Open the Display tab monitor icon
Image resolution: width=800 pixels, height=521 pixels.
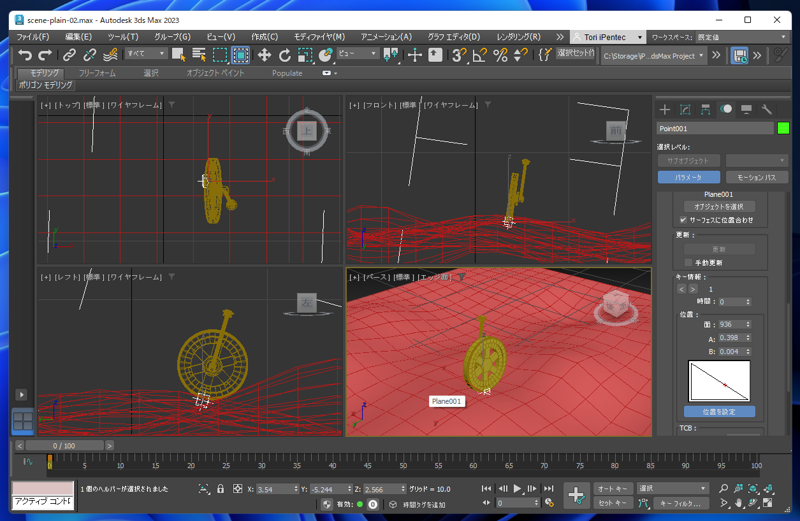[746, 110]
